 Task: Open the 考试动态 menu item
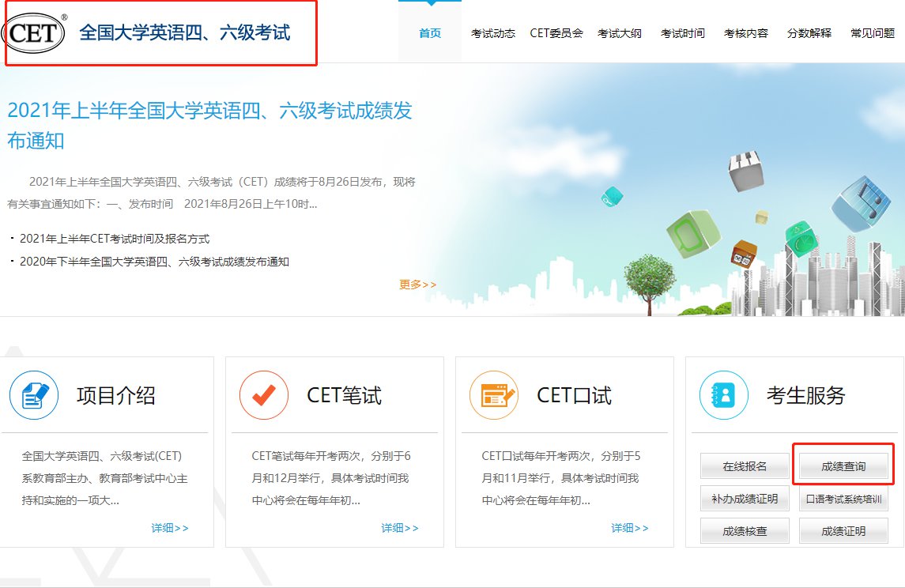[493, 33]
